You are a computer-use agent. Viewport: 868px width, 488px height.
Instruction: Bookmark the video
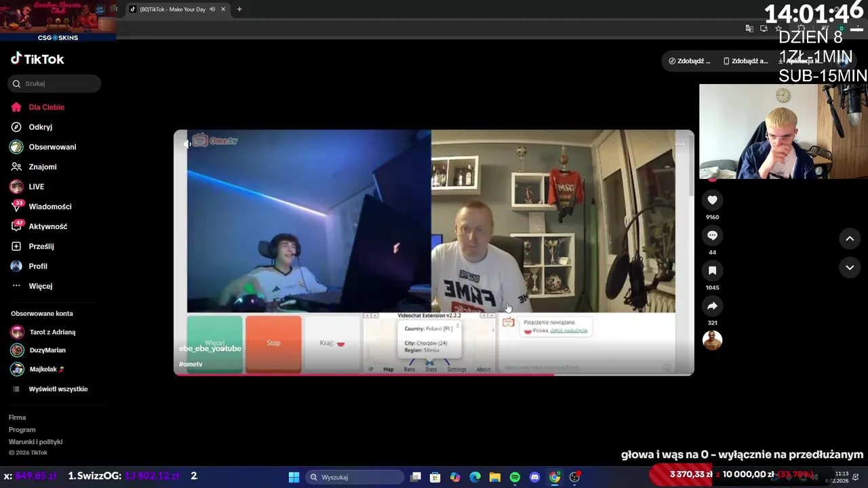point(712,270)
